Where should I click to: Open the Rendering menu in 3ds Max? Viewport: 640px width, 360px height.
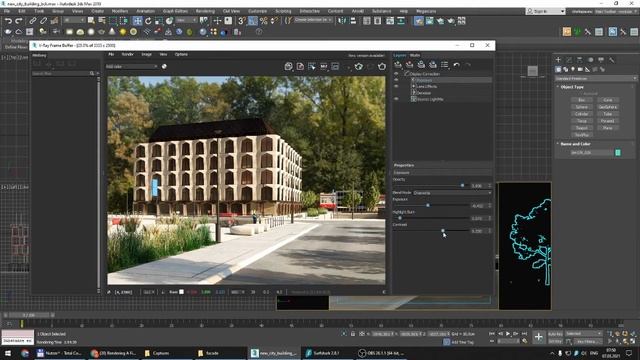(205, 11)
